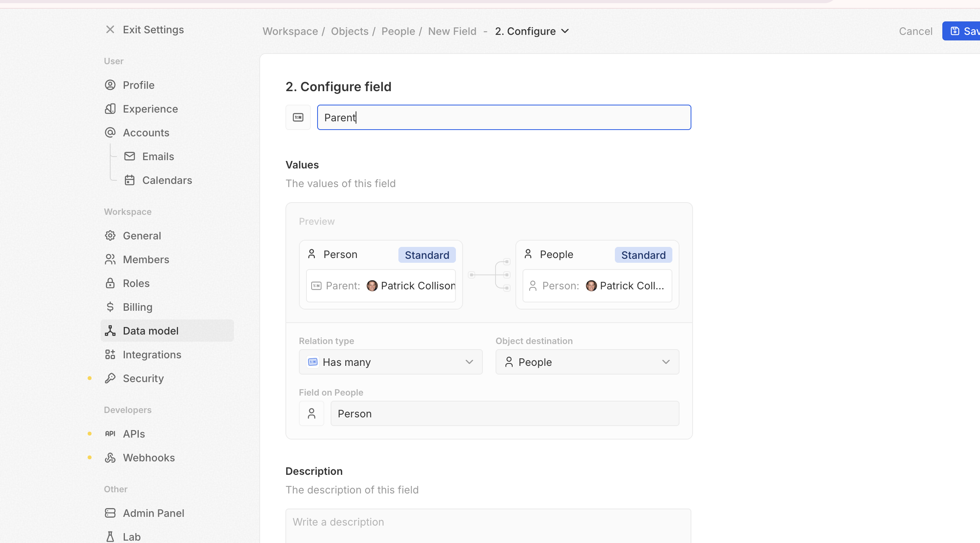
Task: Click the Lab flask icon
Action: [x=110, y=537]
